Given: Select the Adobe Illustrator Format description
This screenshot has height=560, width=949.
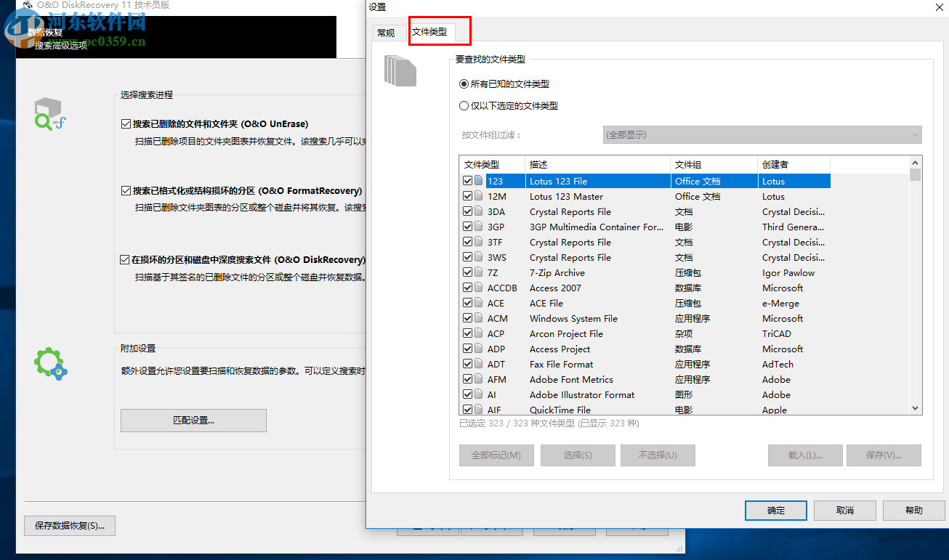Looking at the screenshot, I should 582,394.
